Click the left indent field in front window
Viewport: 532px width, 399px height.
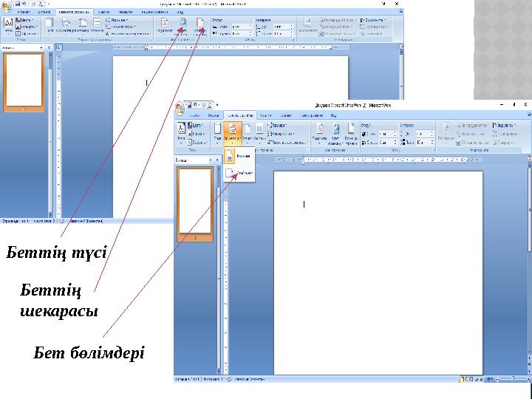[387, 134]
